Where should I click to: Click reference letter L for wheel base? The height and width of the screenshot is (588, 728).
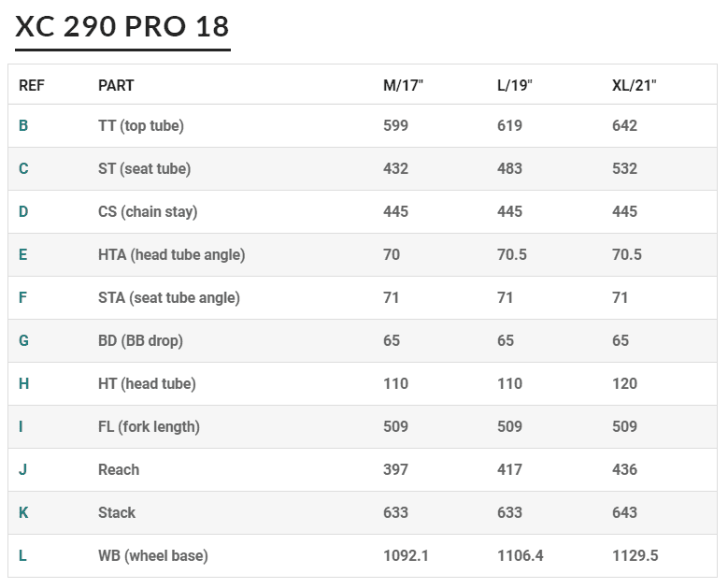(x=22, y=555)
